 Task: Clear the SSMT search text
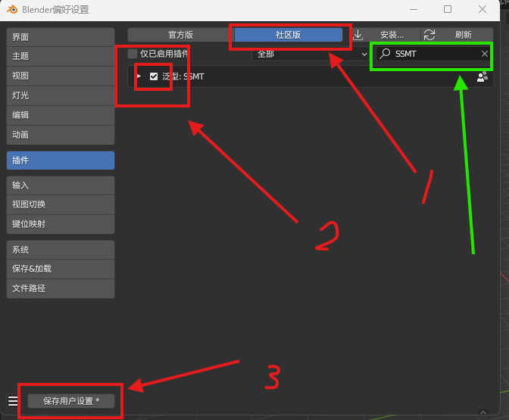484,54
